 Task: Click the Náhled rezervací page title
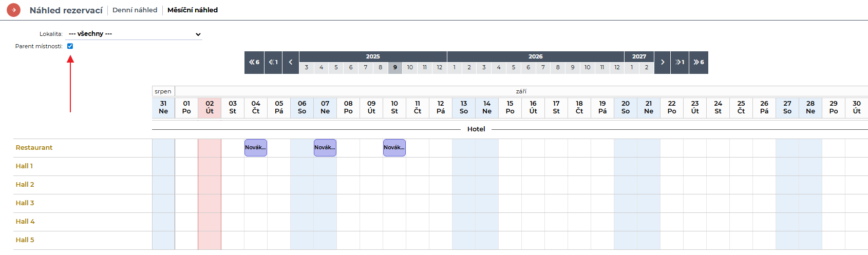(x=66, y=10)
